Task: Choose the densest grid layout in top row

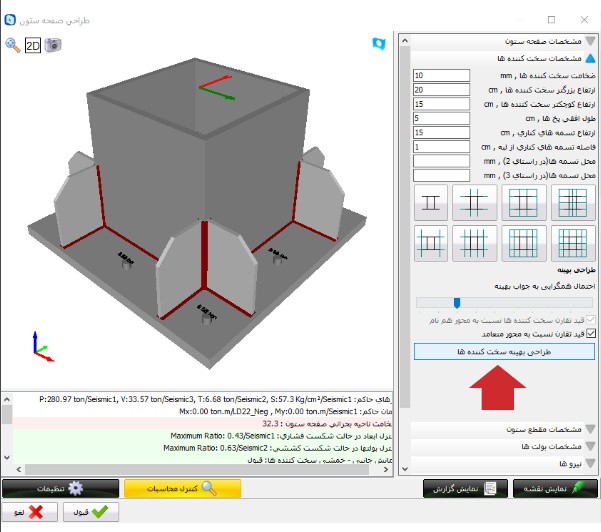Action: [569, 202]
